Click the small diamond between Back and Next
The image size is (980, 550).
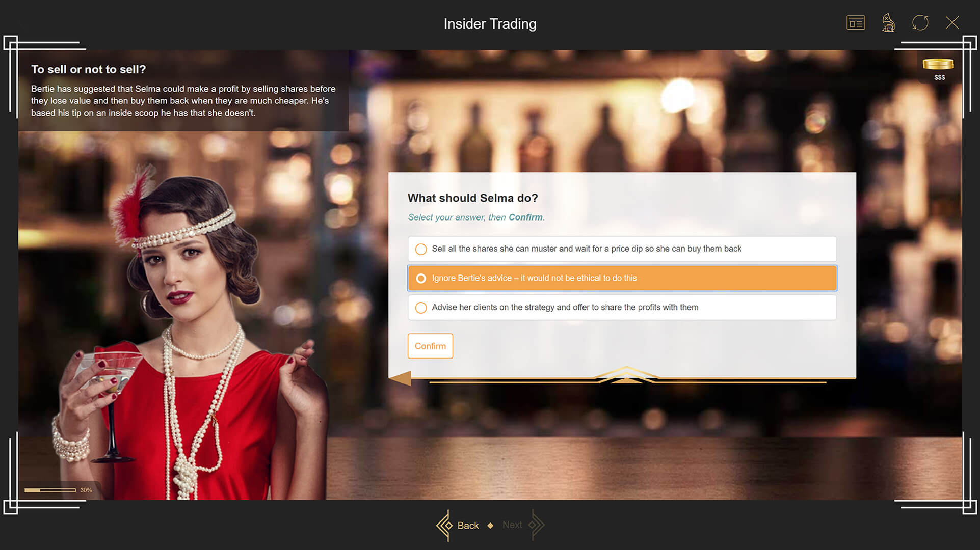click(x=490, y=525)
